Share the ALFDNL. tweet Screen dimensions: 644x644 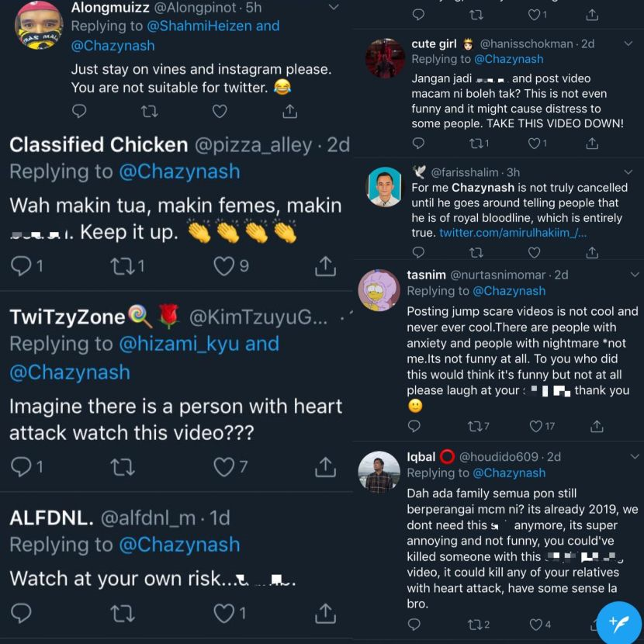324,614
